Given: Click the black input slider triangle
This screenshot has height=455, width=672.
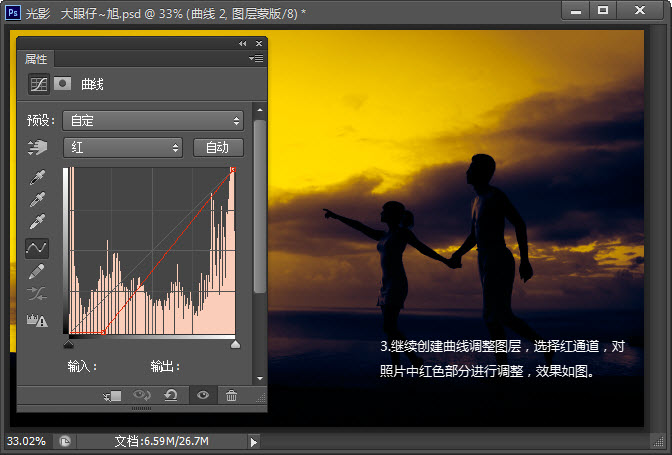Looking at the screenshot, I should tap(69, 344).
